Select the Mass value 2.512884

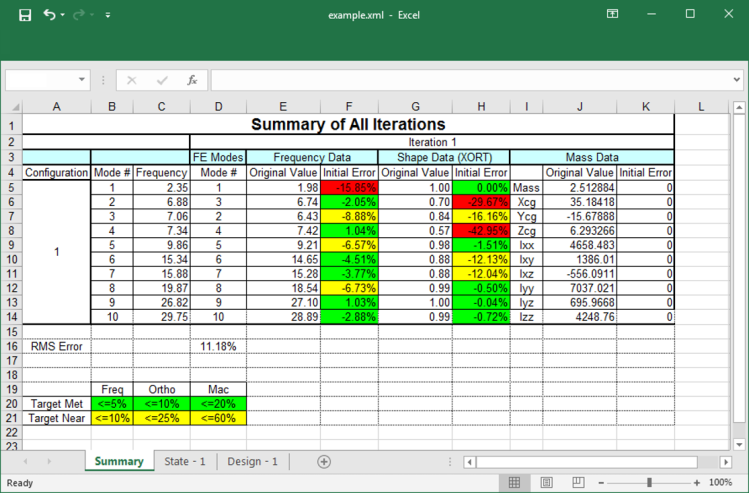click(579, 188)
